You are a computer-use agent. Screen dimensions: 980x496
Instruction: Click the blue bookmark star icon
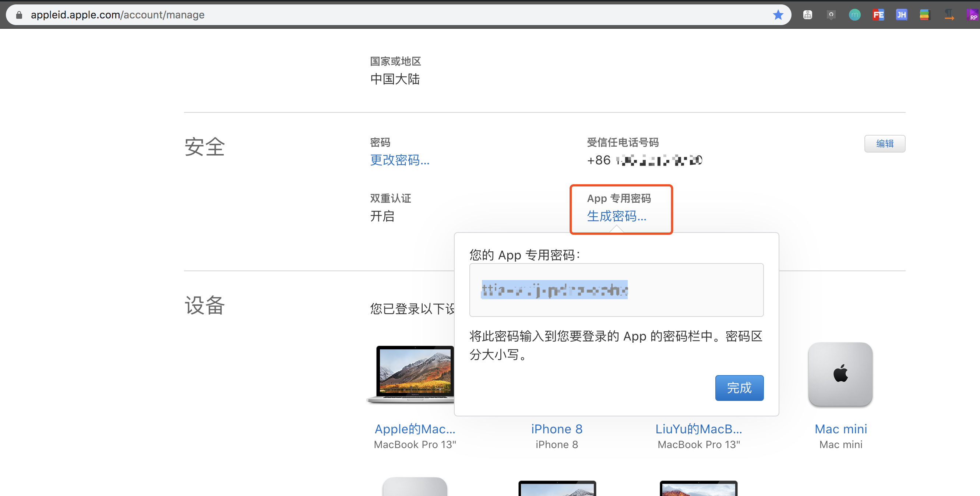click(x=778, y=15)
